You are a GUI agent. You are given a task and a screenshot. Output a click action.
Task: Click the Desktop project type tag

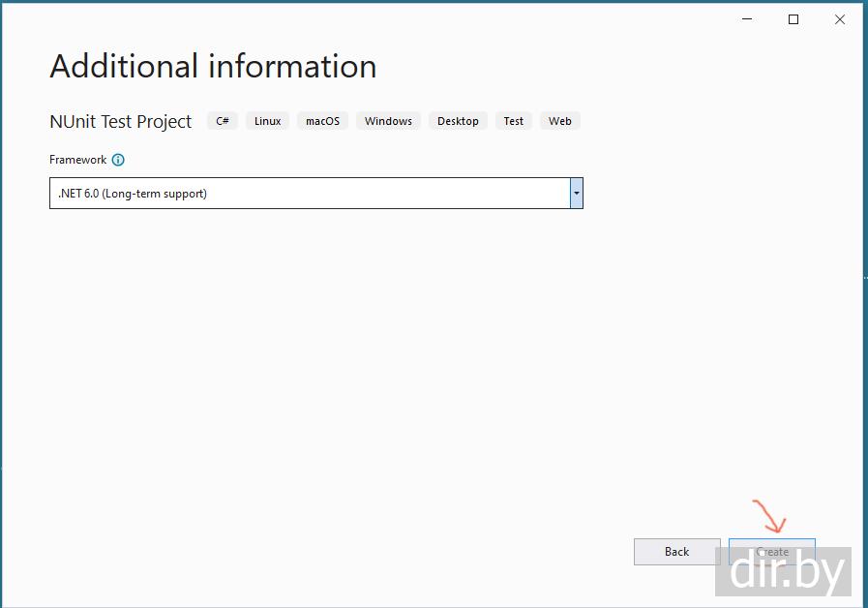458,121
